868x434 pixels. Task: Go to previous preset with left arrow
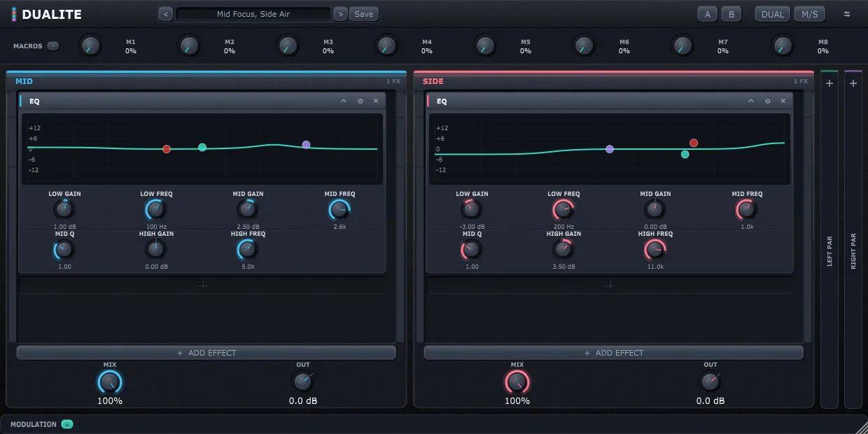[166, 14]
